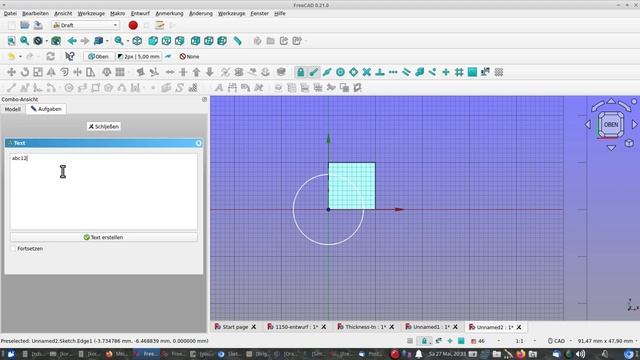The width and height of the screenshot is (640, 360).
Task: Click the fit all view icon
Action: [11, 41]
